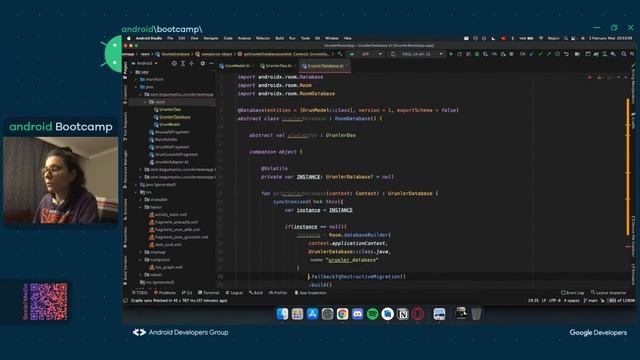Collapse the layout folder

(141, 207)
